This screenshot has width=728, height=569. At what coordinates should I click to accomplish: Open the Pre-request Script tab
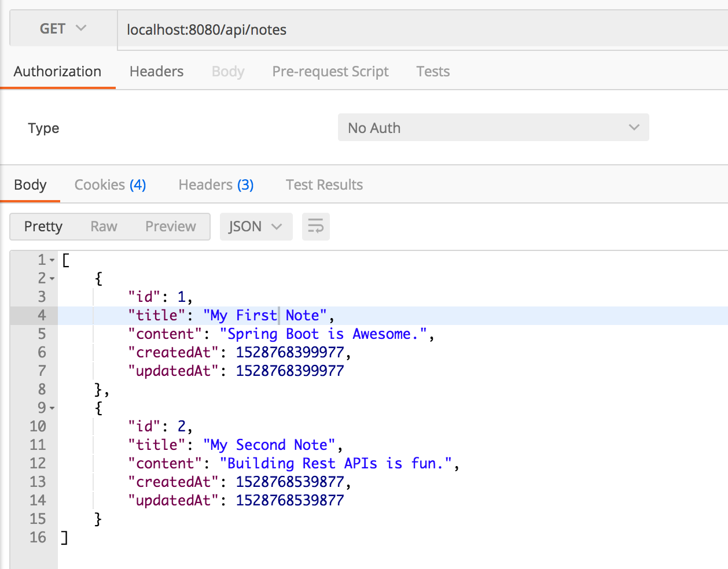(330, 71)
